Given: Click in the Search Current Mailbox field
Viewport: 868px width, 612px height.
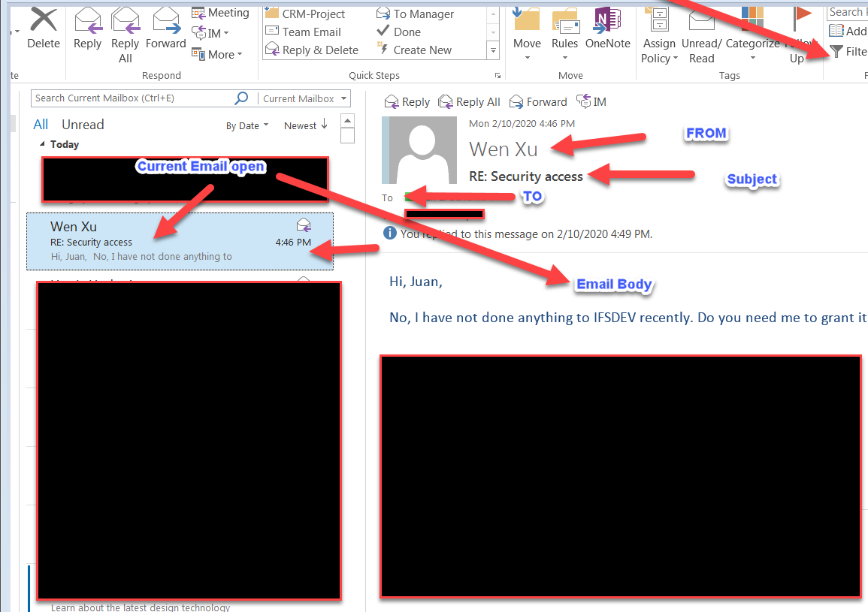Looking at the screenshot, I should [x=132, y=98].
